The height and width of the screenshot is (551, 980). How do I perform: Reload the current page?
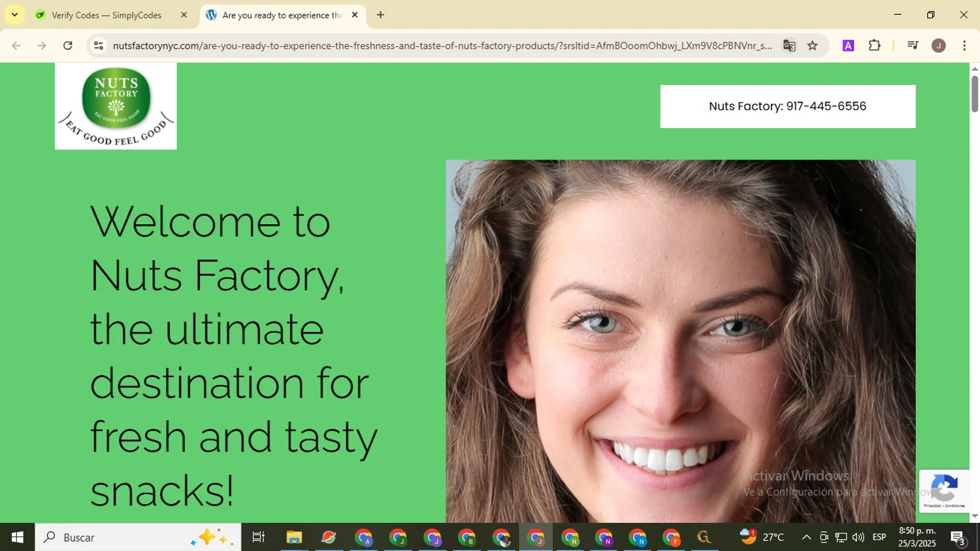click(x=68, y=46)
